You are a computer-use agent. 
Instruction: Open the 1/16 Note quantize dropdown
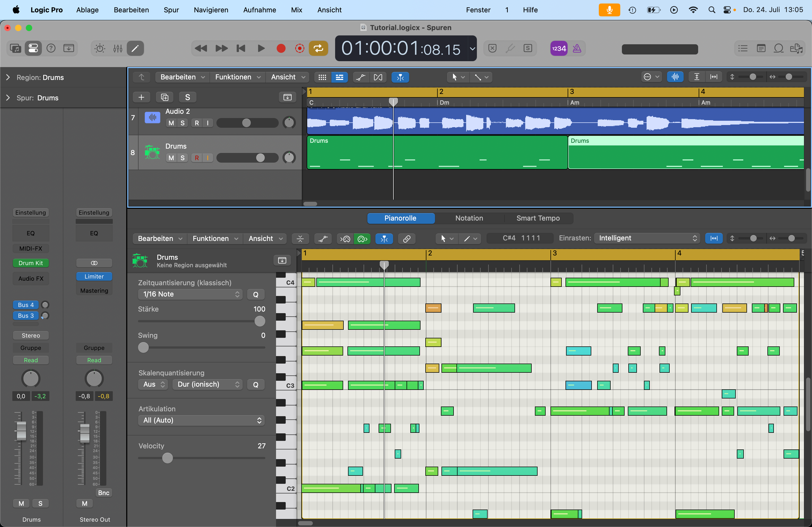click(190, 294)
